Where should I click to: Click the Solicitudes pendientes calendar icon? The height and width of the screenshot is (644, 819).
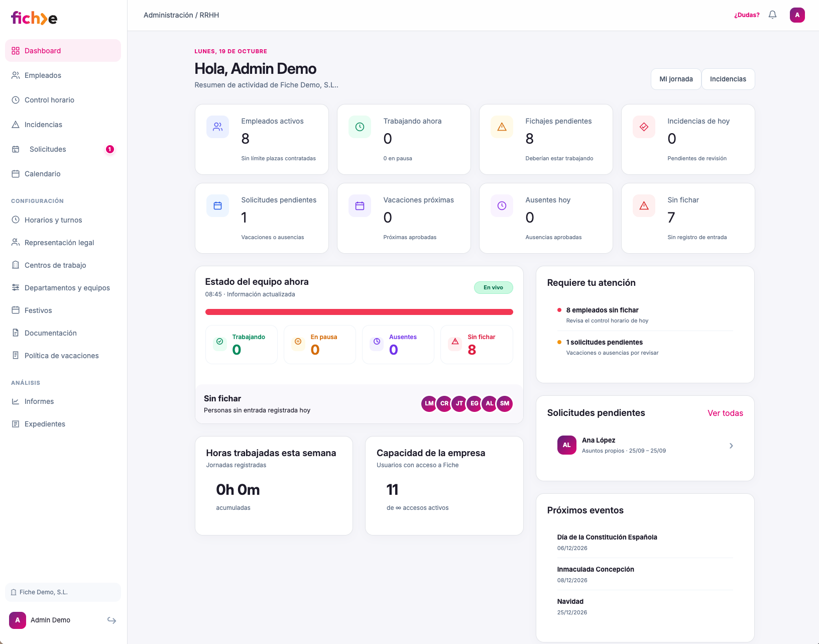coord(217,206)
